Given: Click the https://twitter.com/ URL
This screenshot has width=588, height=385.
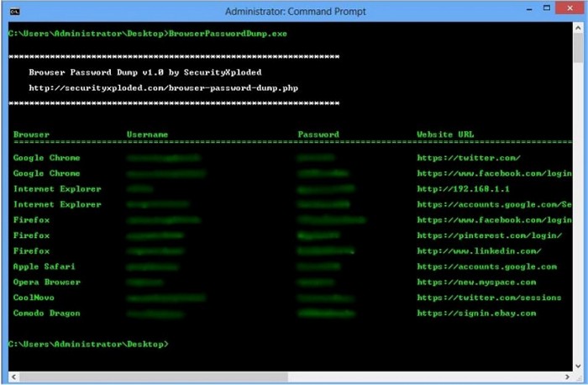Looking at the screenshot, I should (x=469, y=157).
